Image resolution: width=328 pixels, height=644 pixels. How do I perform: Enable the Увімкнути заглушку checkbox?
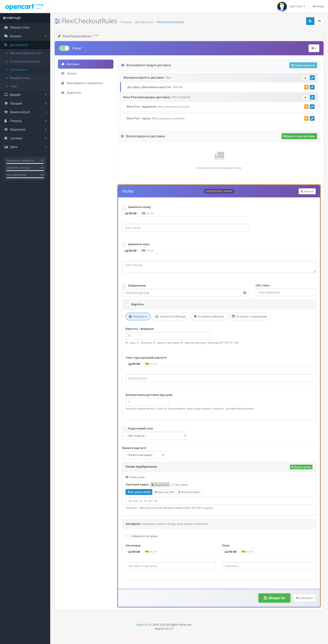[128, 536]
